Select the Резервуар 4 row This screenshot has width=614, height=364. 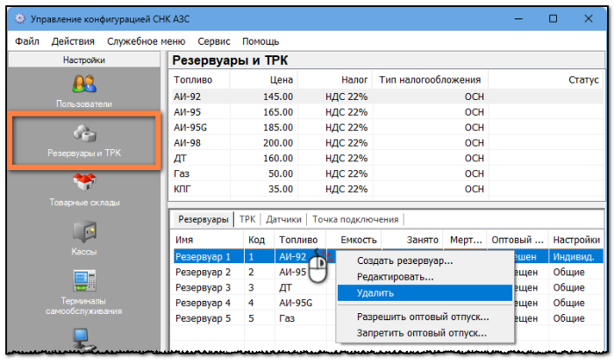[x=388, y=303]
